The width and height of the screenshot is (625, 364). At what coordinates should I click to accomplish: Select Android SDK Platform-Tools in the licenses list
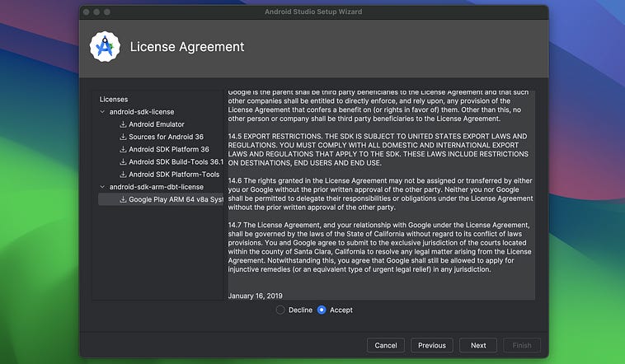[x=174, y=175]
